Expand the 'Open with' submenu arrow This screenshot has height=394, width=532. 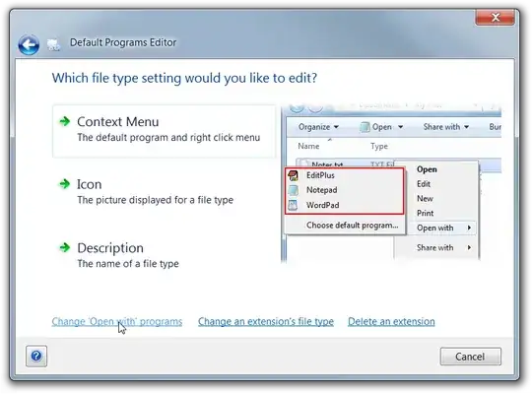tap(469, 228)
